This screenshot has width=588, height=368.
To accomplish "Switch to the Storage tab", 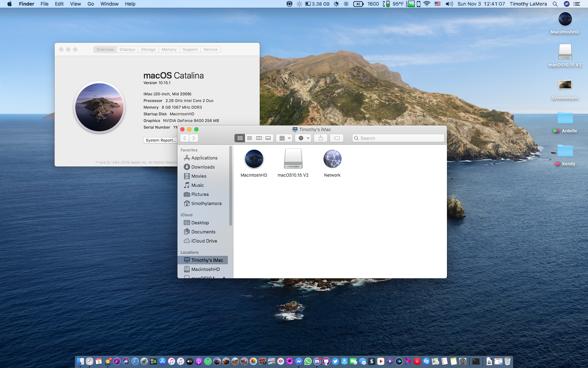I will point(148,49).
